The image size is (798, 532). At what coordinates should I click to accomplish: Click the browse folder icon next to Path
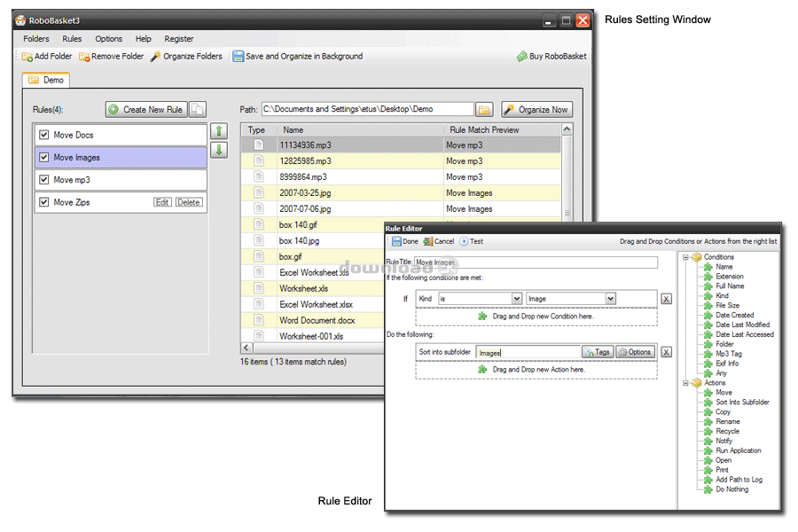(x=484, y=109)
